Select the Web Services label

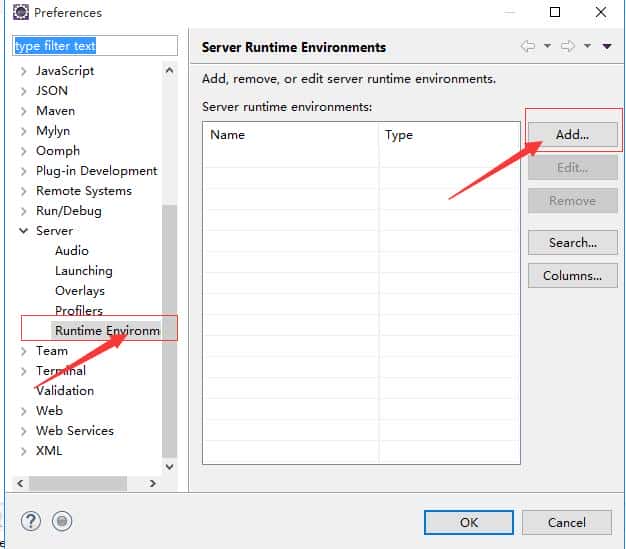(75, 430)
